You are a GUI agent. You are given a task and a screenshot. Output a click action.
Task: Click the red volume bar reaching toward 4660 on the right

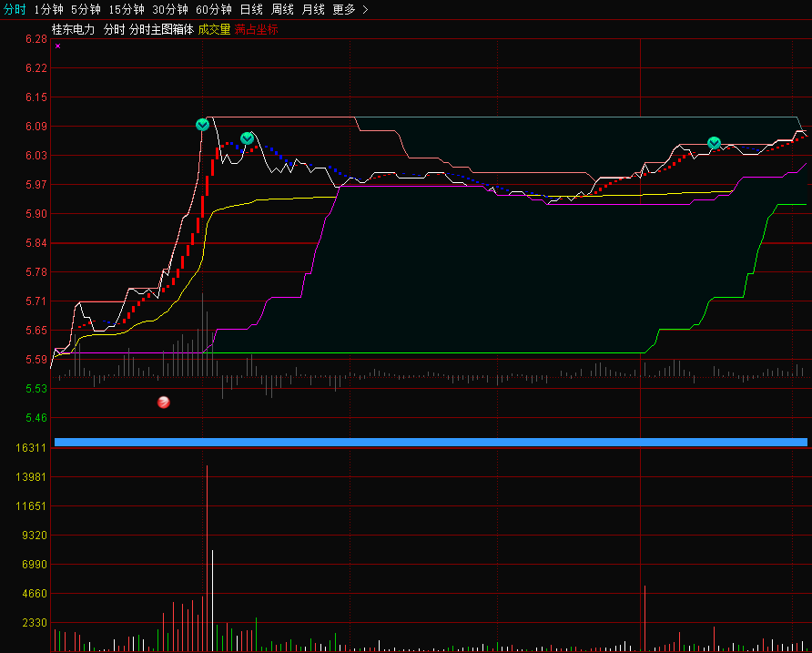645,618
